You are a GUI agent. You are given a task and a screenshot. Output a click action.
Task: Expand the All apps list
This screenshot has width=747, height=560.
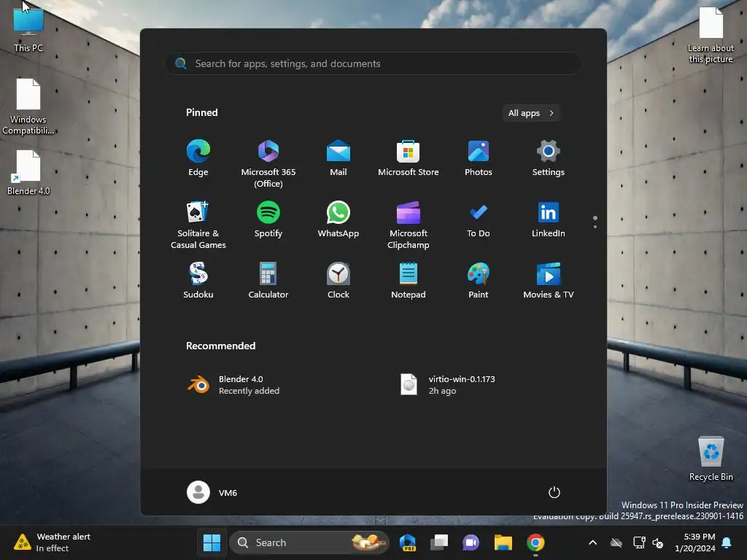[x=531, y=113]
